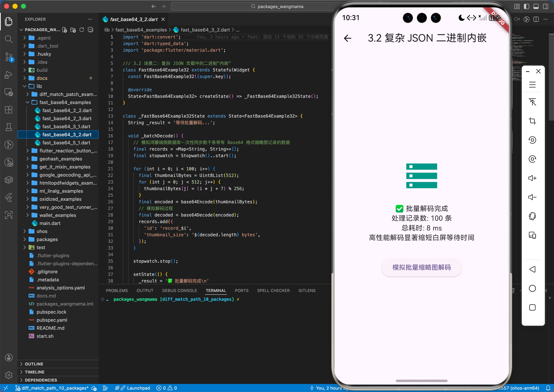This screenshot has height=392, width=554.
Task: Expand the docs folder
Action: tap(42, 78)
